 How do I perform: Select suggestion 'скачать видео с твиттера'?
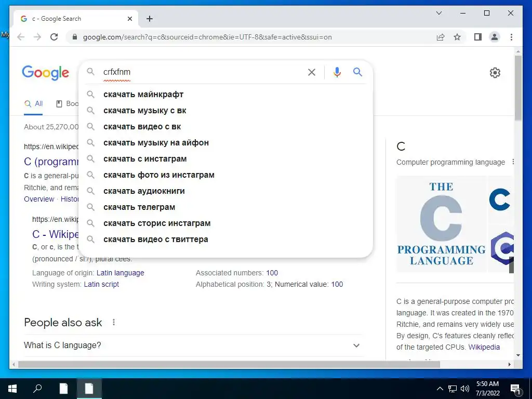pyautogui.click(x=225, y=239)
